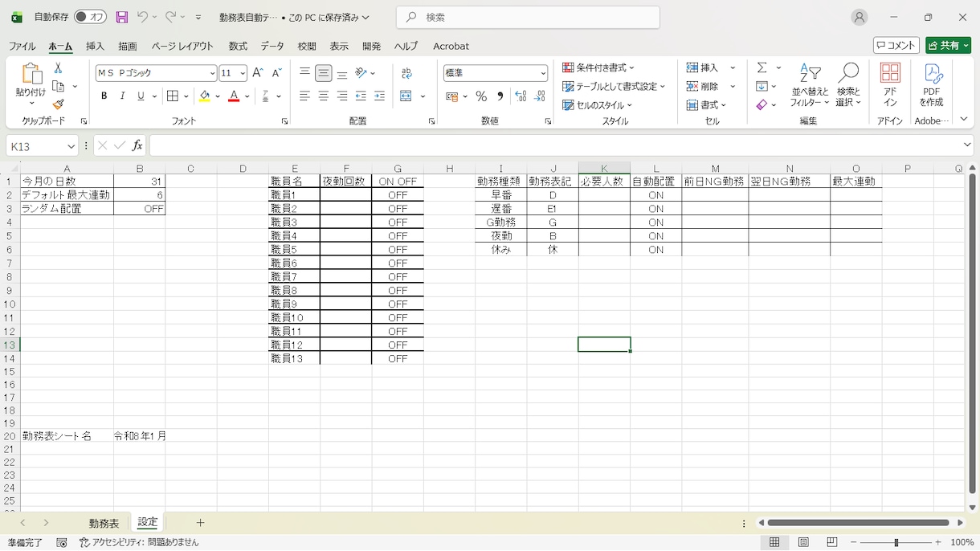Expand Format as Table (テーブルとして書式設定)
980x551 pixels.
pyautogui.click(x=614, y=86)
